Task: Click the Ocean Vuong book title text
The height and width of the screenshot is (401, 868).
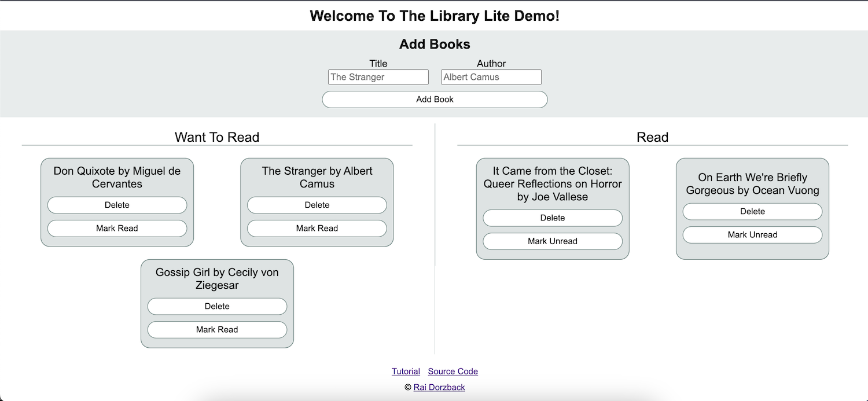Action: (x=752, y=184)
